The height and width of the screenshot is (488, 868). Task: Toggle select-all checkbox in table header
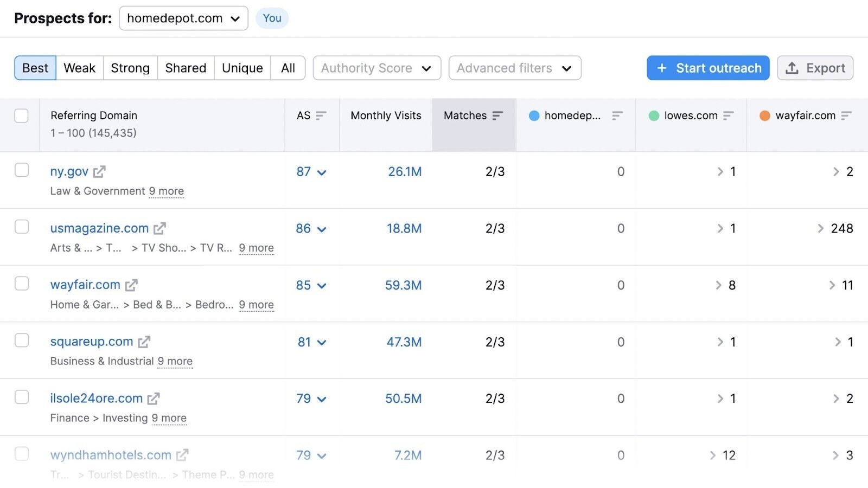point(22,115)
